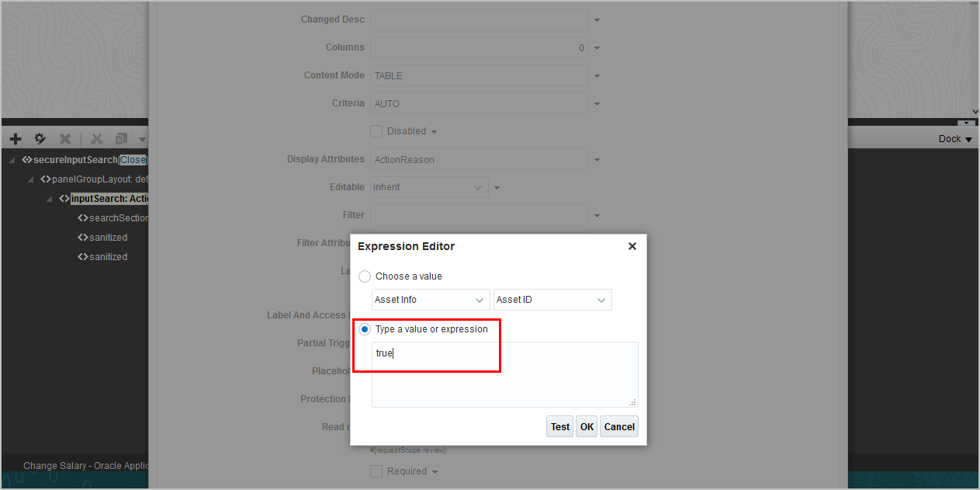Select the Choose a value radio button
This screenshot has height=490, width=980.
pyautogui.click(x=365, y=276)
